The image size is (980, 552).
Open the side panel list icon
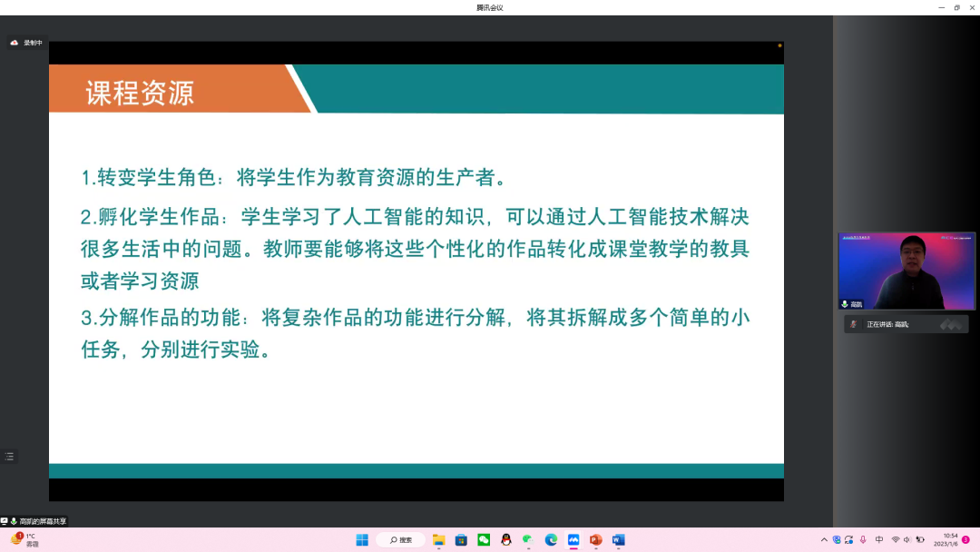pos(9,457)
